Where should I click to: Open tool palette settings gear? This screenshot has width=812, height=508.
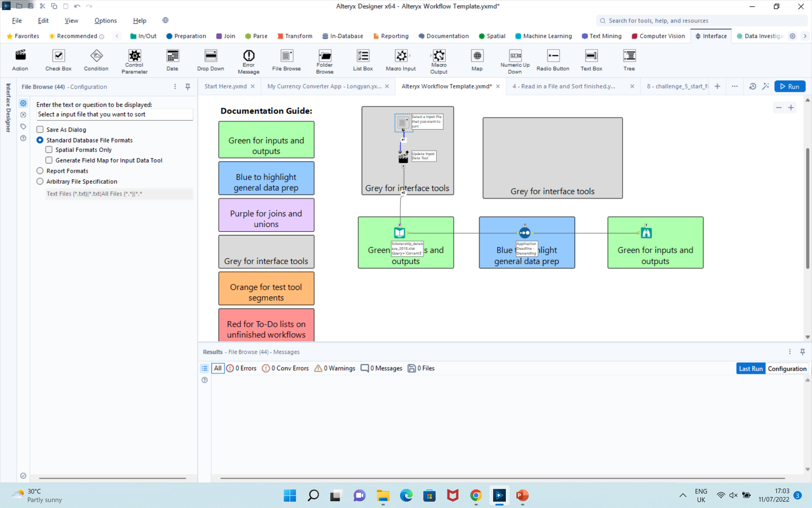point(793,36)
